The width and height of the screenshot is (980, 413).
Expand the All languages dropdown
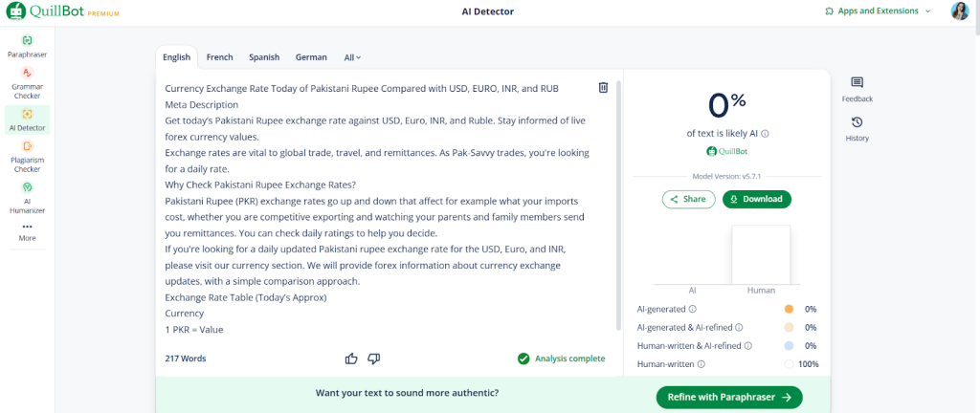pos(352,57)
